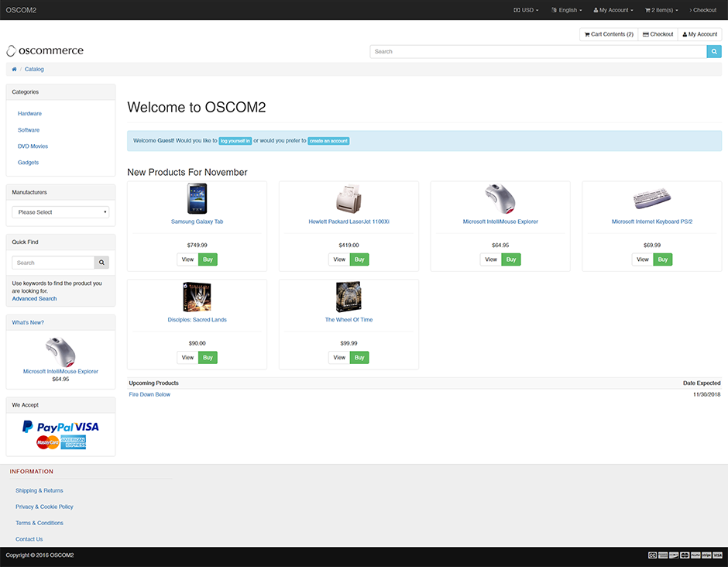This screenshot has width=728, height=567.
Task: View the Samsung Galaxy Tab
Action: click(187, 259)
